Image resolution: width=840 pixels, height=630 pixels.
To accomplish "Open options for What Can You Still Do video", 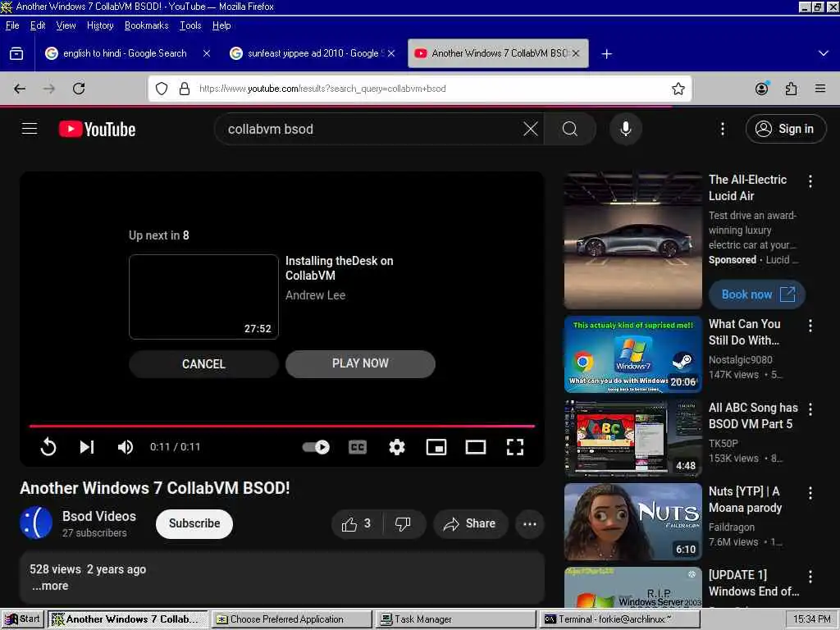I will coord(810,325).
